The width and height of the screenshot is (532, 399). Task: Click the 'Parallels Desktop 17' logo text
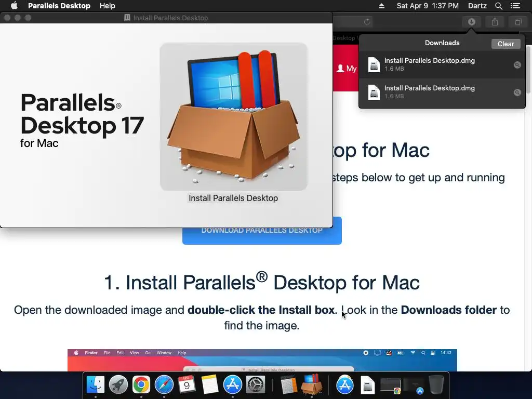(82, 114)
